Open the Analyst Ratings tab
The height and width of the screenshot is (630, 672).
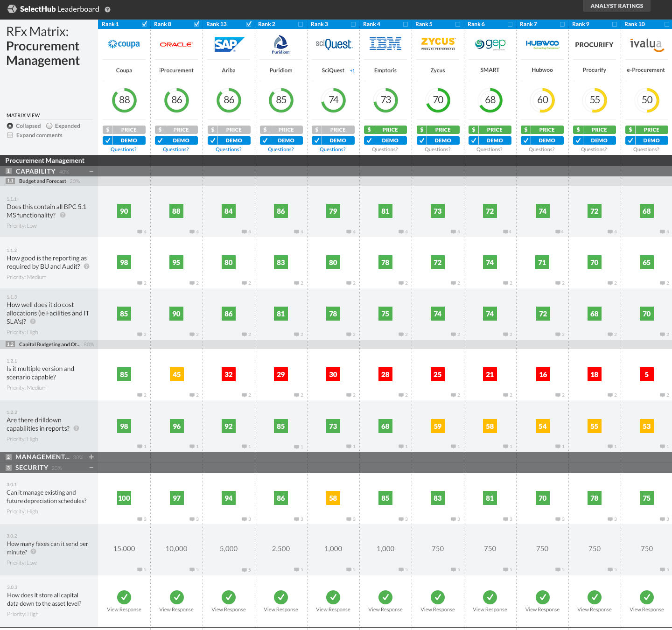click(x=616, y=6)
